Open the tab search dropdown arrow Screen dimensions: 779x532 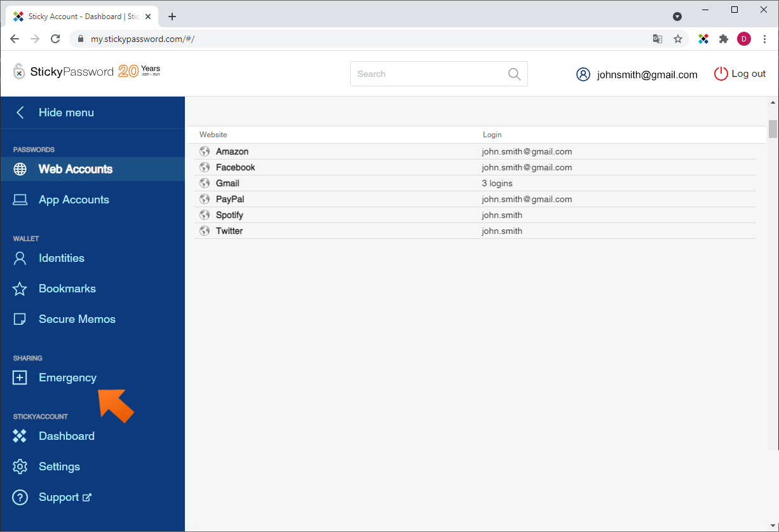[677, 17]
